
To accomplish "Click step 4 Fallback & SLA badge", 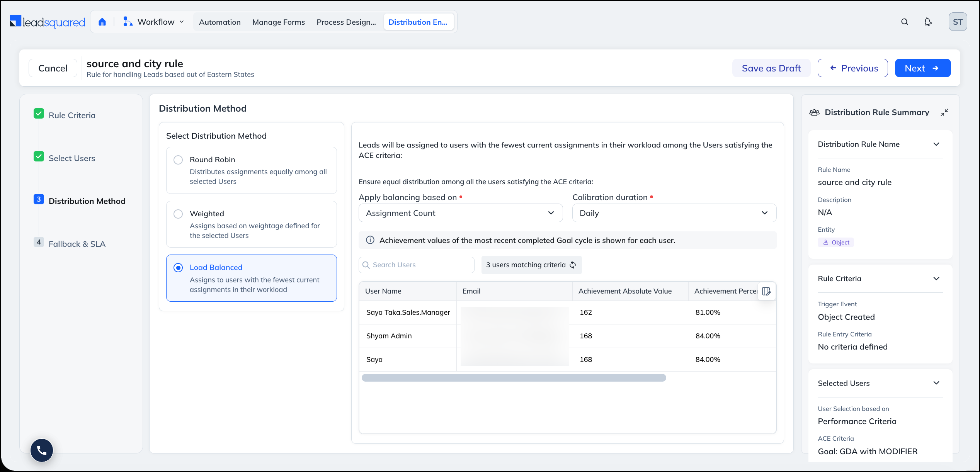I will 39,242.
